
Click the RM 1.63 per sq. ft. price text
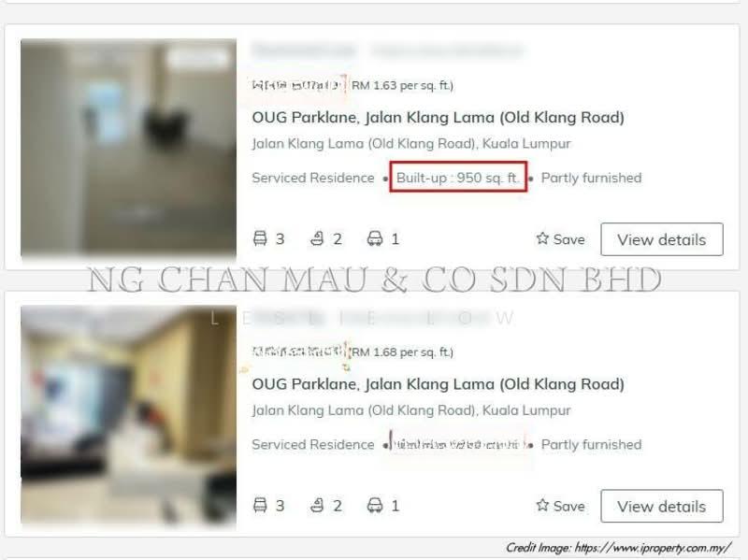pos(402,85)
